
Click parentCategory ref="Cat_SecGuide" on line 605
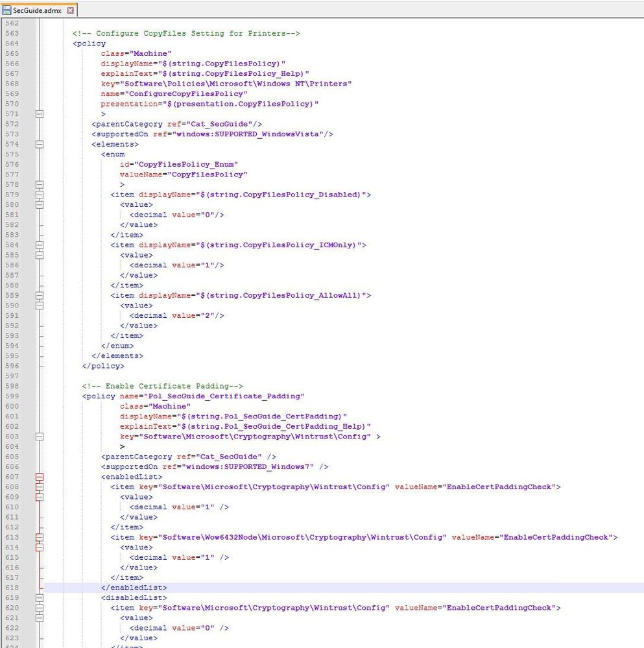pos(188,457)
